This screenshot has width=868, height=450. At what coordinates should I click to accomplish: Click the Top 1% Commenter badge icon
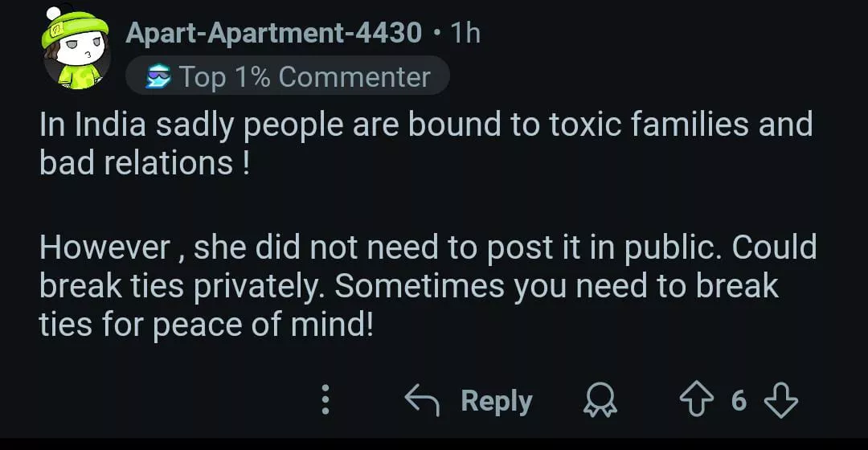tap(158, 77)
